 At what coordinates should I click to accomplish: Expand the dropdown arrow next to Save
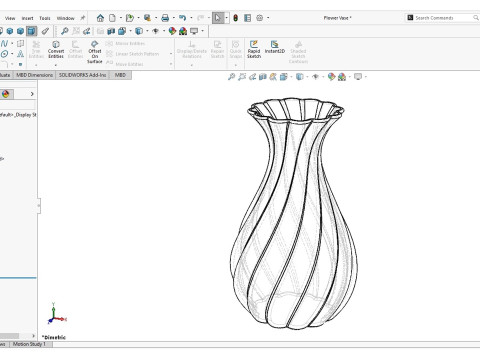pos(156,18)
